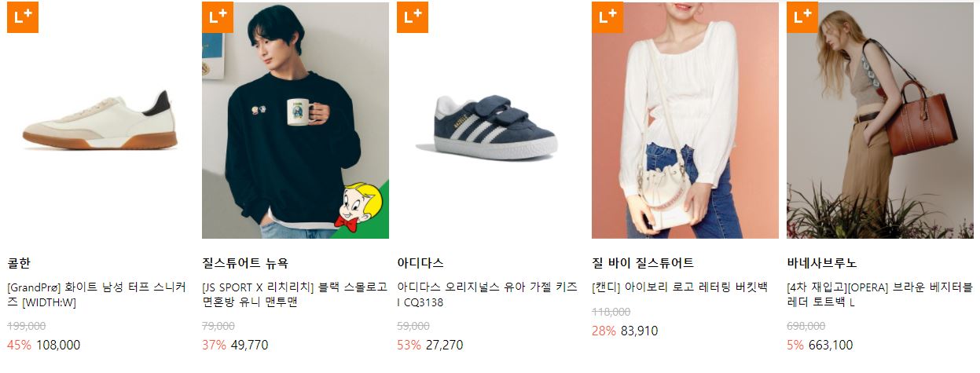Open the ivory bucket bag model photo
Viewport: 980px width, 373px height.
click(x=685, y=120)
